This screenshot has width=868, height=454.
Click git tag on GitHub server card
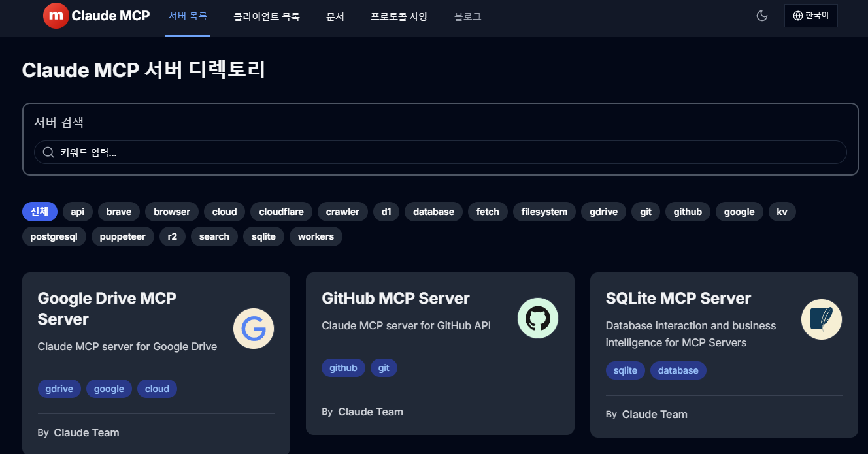(384, 368)
